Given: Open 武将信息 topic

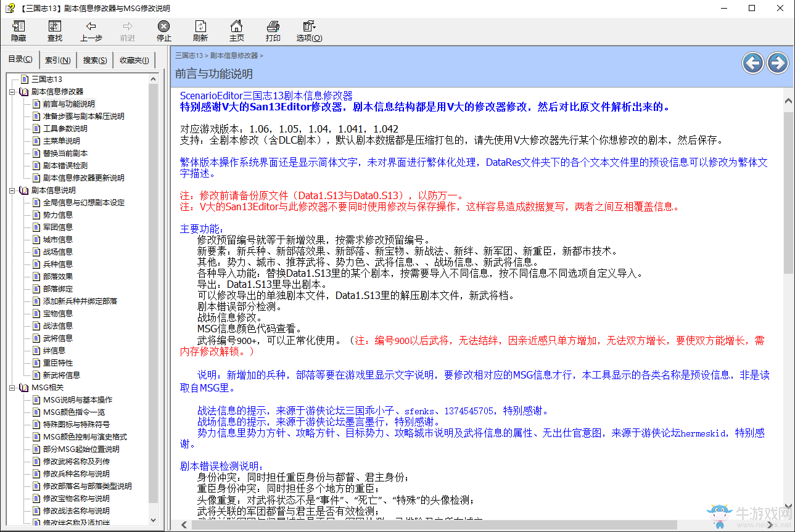Looking at the screenshot, I should (x=57, y=338).
